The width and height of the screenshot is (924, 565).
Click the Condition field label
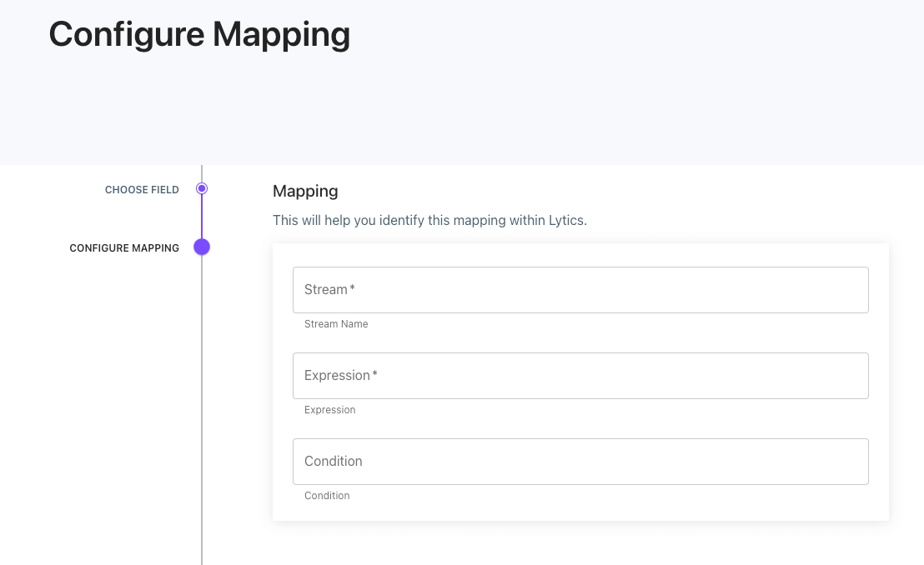click(333, 461)
